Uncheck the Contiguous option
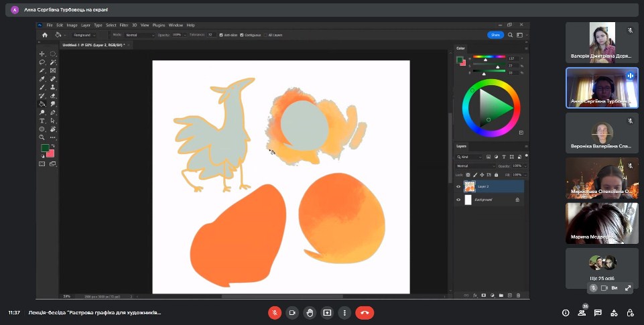Screen dimensions: 644x325 (x=242, y=35)
